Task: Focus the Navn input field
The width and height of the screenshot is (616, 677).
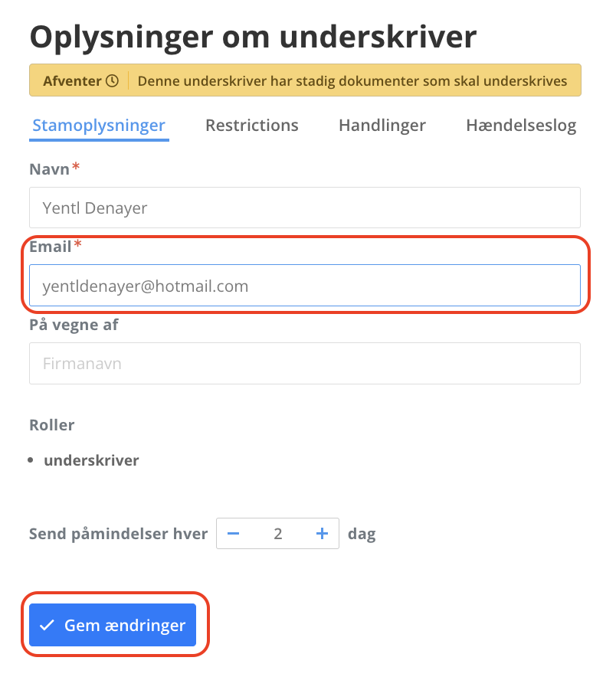Action: [305, 208]
